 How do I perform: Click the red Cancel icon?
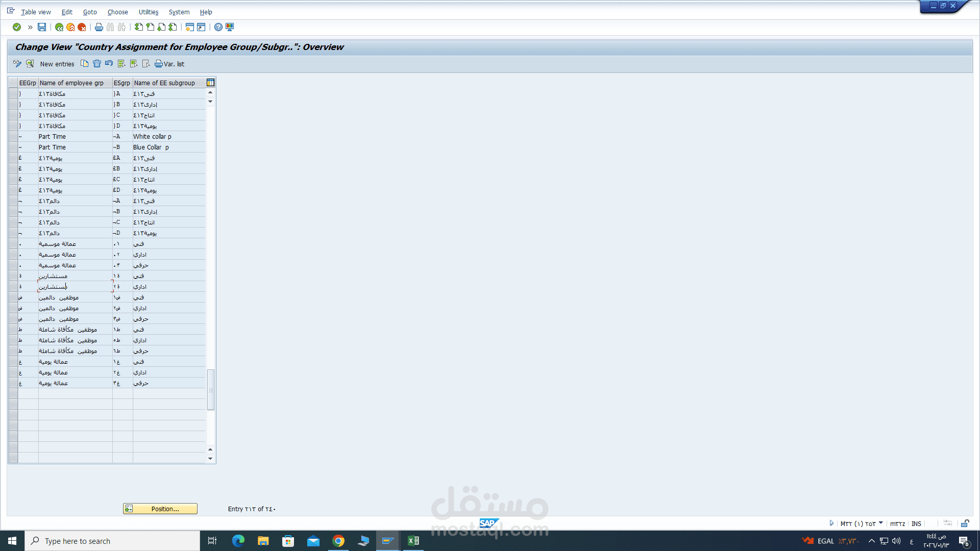pyautogui.click(x=82, y=27)
